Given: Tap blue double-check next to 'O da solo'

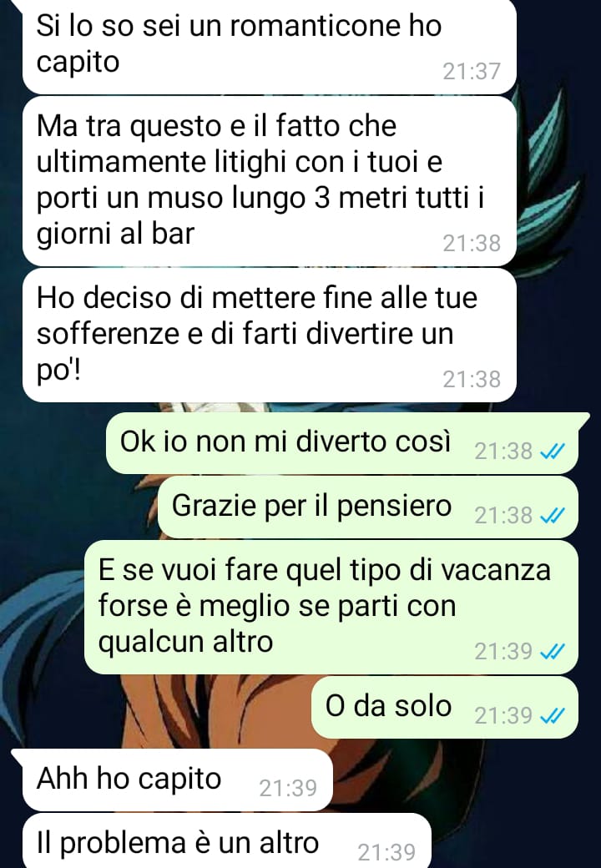Looking at the screenshot, I should point(553,716).
